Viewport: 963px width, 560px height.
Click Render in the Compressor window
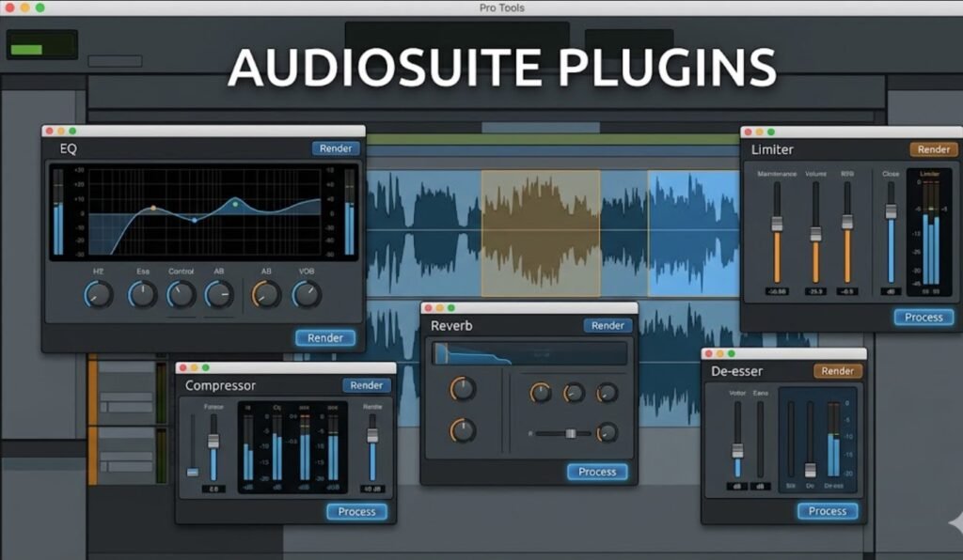(366, 385)
